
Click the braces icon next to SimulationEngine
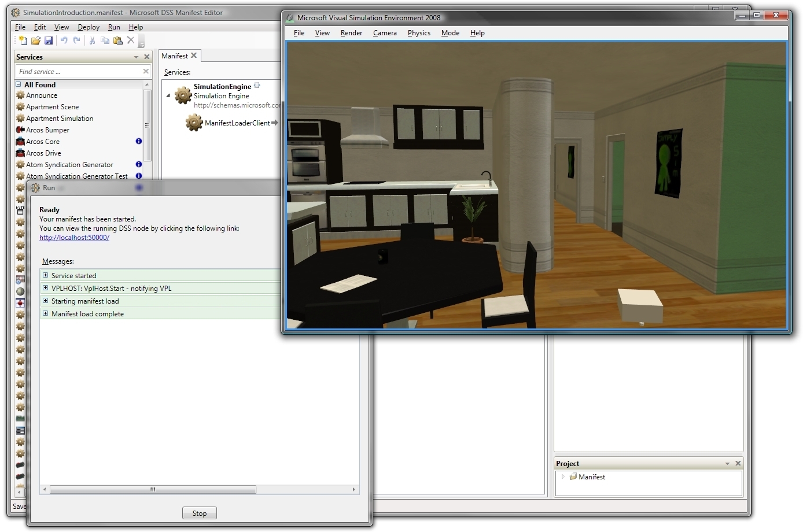click(x=257, y=86)
